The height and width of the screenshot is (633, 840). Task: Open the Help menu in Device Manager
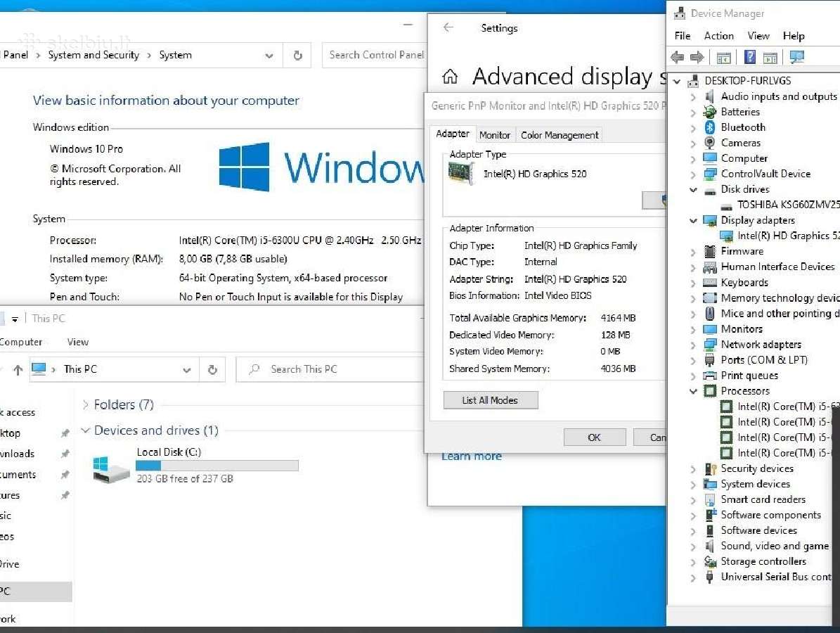[794, 36]
